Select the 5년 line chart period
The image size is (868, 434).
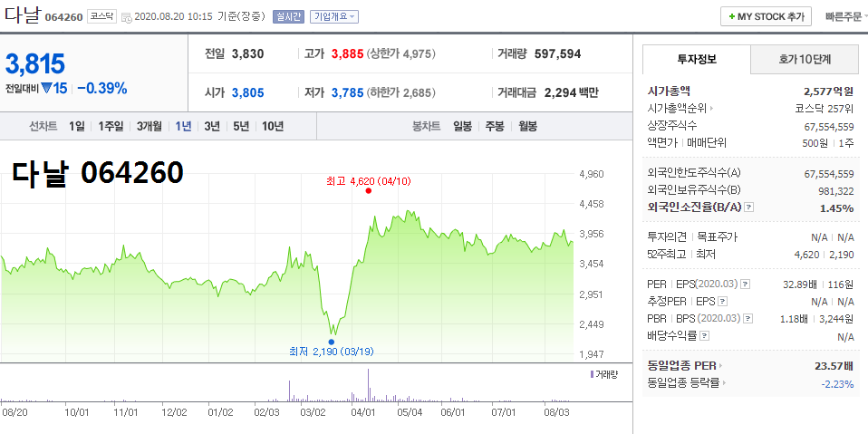point(241,126)
